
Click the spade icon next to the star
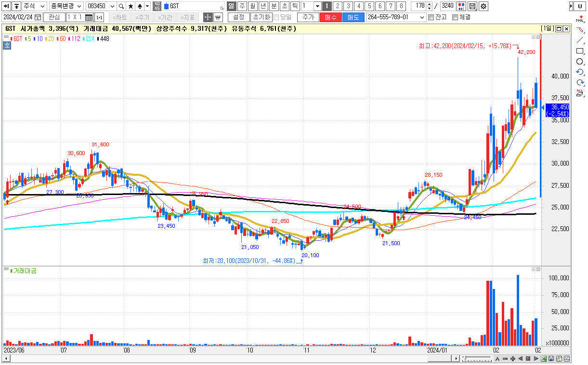[139, 6]
